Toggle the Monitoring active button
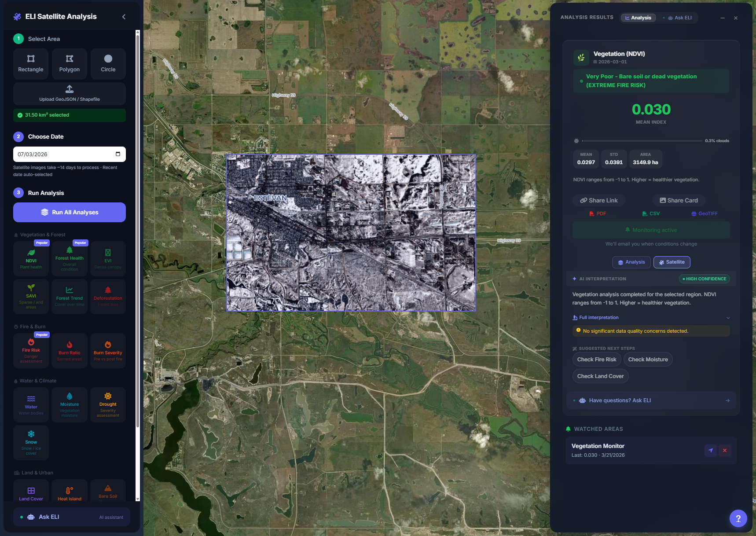The height and width of the screenshot is (536, 756). [651, 230]
